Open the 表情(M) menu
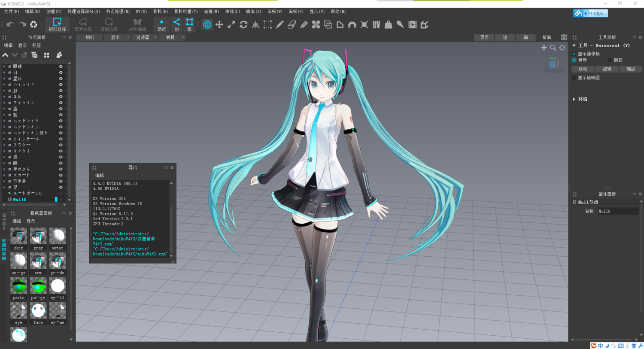The width and height of the screenshot is (644, 349). [211, 12]
